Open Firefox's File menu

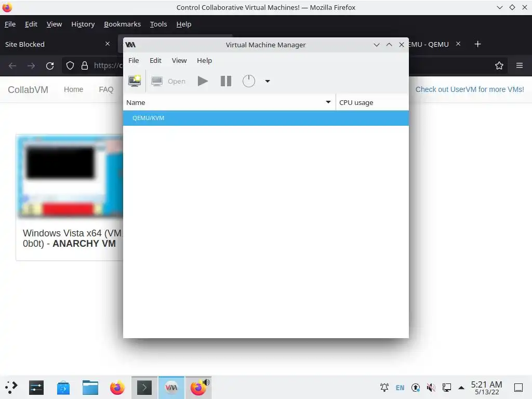coord(10,24)
